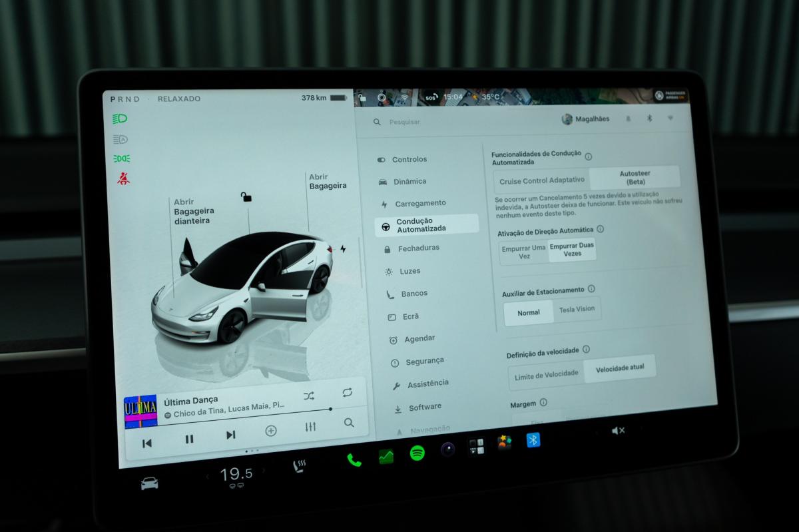
Task: Tap the car unlock padlock icon
Action: [246, 196]
